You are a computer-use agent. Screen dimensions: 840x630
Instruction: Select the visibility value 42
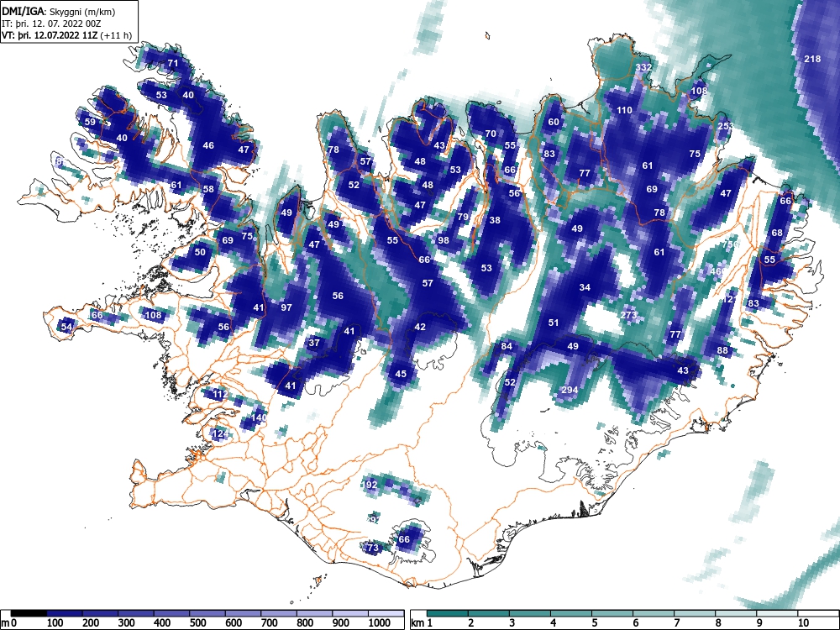pyautogui.click(x=420, y=327)
